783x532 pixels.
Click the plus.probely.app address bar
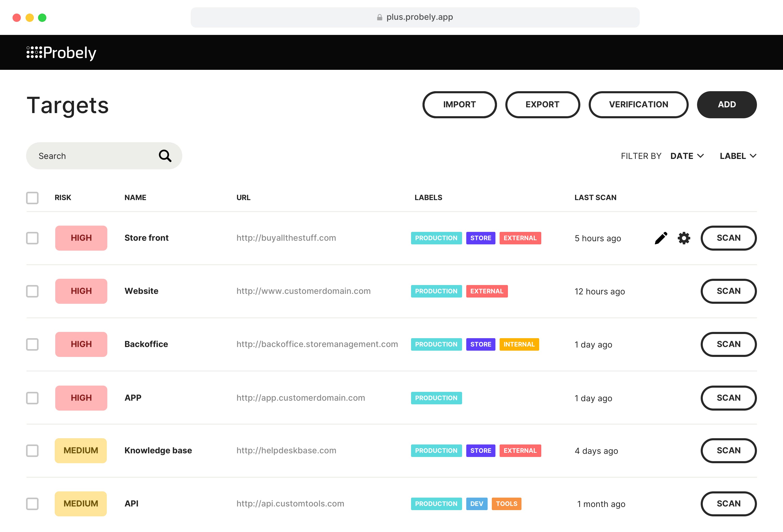(415, 17)
